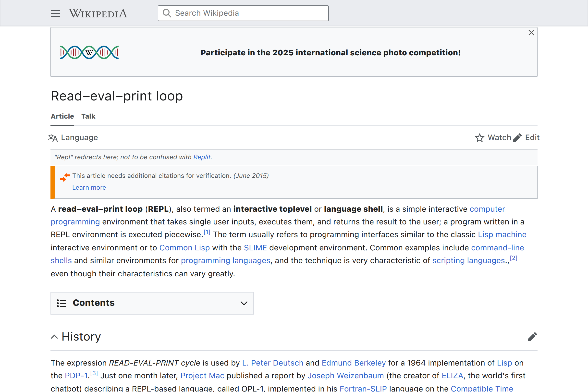
Task: Open the Edmund Berkeley link
Action: [354, 363]
